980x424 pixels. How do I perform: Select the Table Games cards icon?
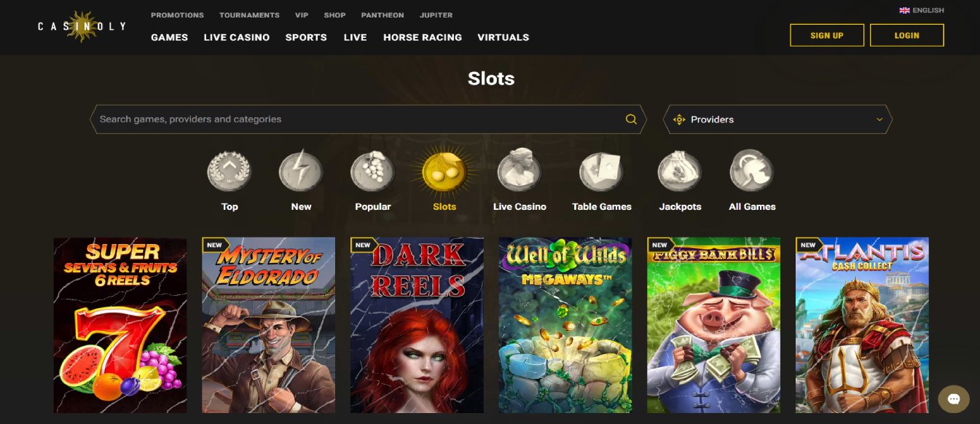pos(601,172)
